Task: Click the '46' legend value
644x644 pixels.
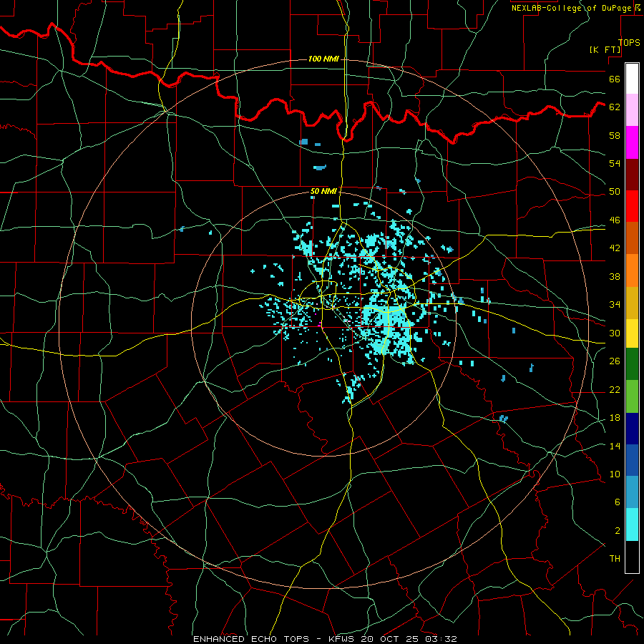Action: tap(615, 220)
